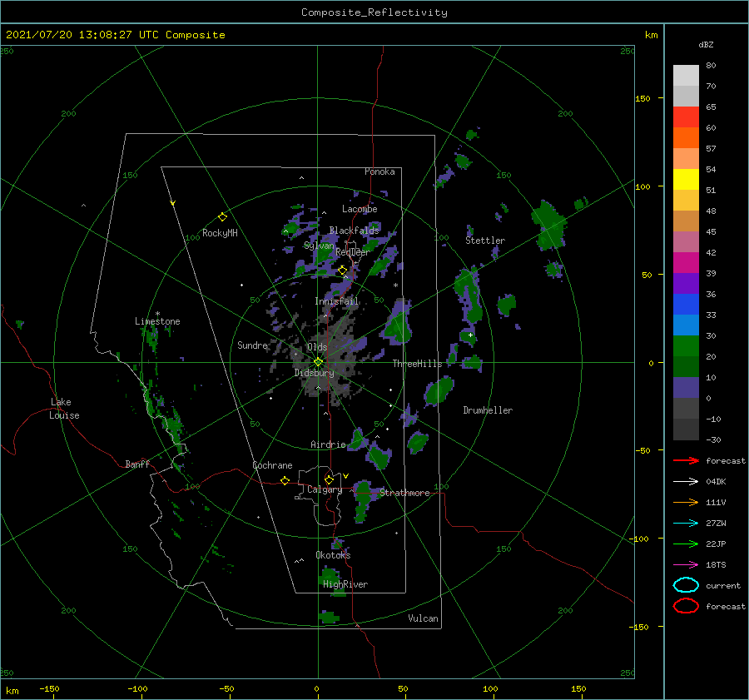Select the light blue 33–30 dBZ swatch
Viewport: 749px width, 700px height.
(x=686, y=325)
